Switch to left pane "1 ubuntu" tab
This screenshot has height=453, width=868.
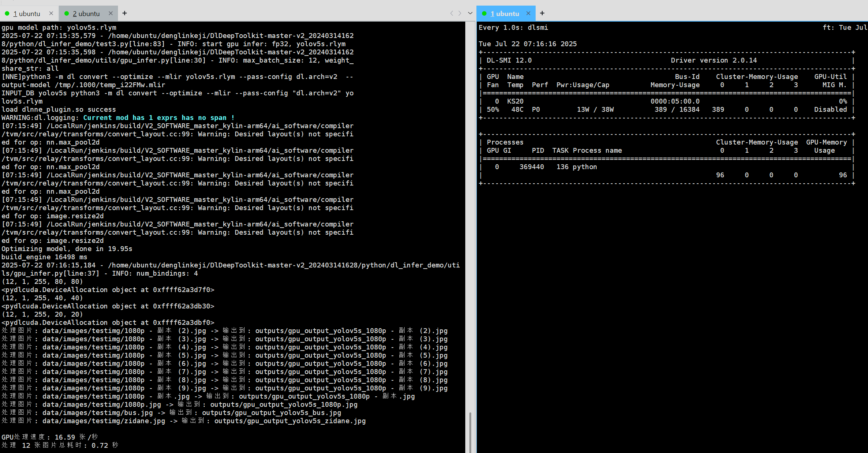pyautogui.click(x=27, y=14)
